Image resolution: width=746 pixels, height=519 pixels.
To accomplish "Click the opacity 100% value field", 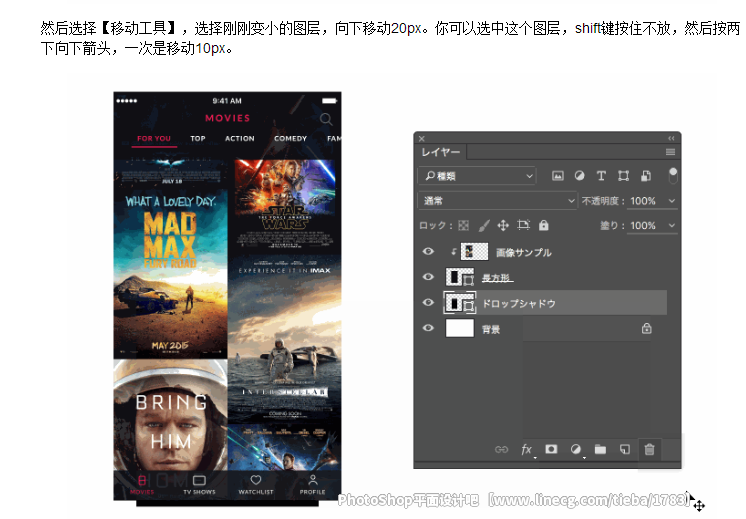I will [643, 201].
